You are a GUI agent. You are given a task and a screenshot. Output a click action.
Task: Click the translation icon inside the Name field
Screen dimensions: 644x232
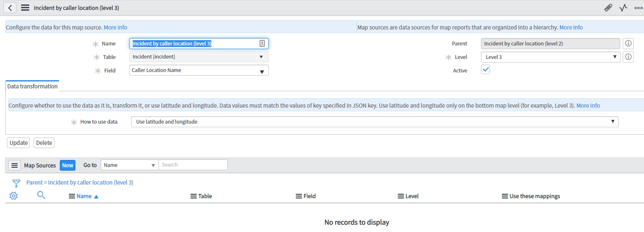point(262,43)
